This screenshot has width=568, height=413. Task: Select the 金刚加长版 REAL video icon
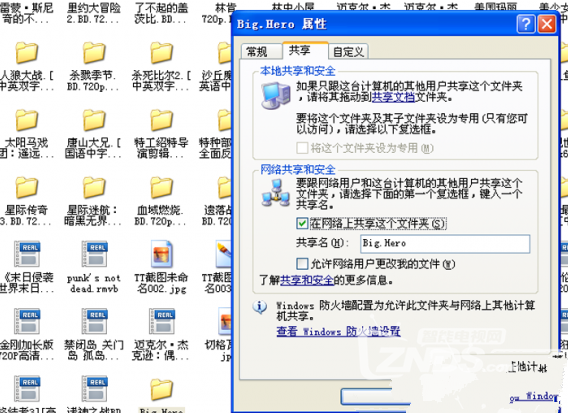pos(27,321)
